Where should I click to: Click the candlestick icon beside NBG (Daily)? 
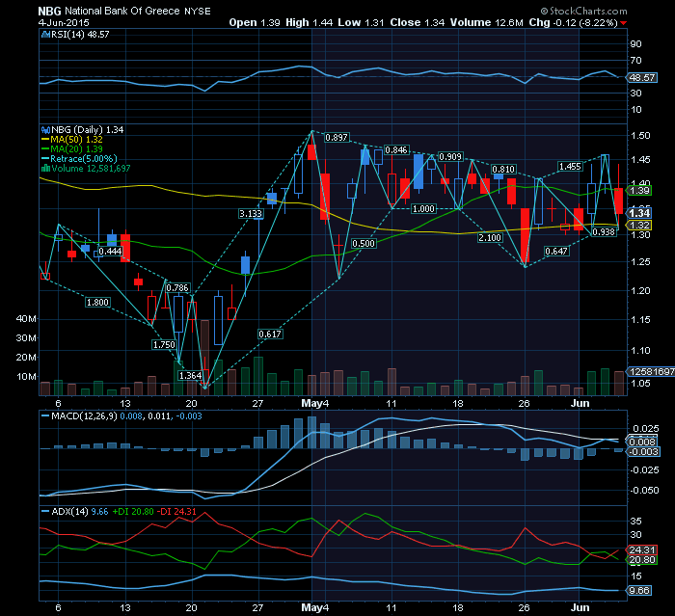(45, 129)
